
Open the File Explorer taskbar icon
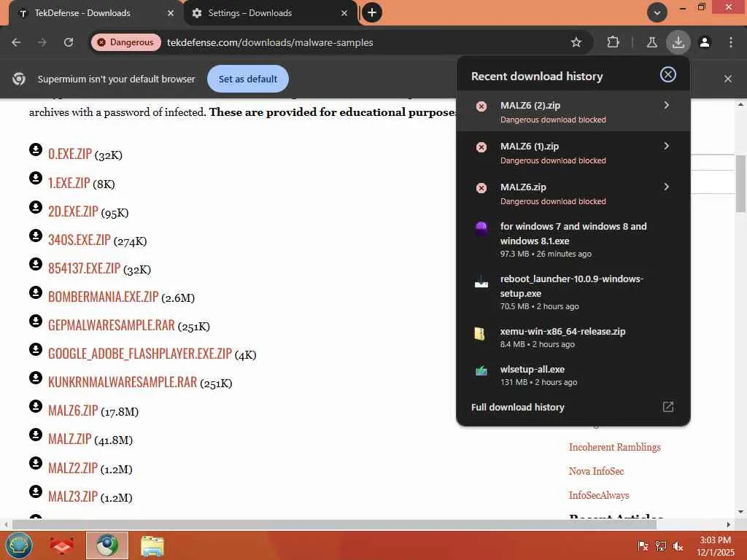152,545
